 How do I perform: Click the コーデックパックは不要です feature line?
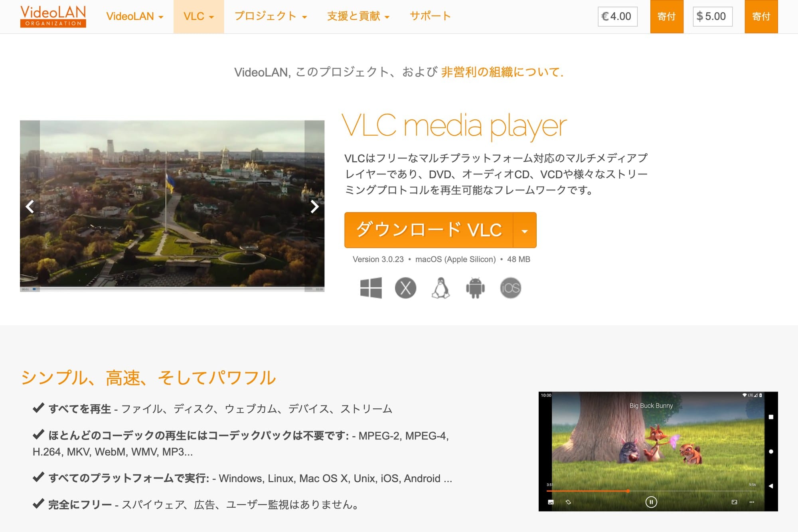[241, 443]
